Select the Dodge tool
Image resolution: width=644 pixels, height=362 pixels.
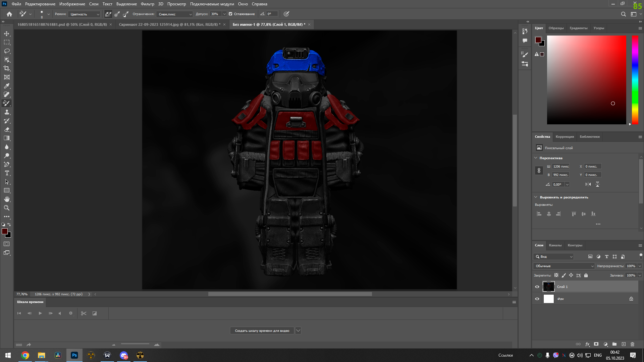tap(7, 156)
